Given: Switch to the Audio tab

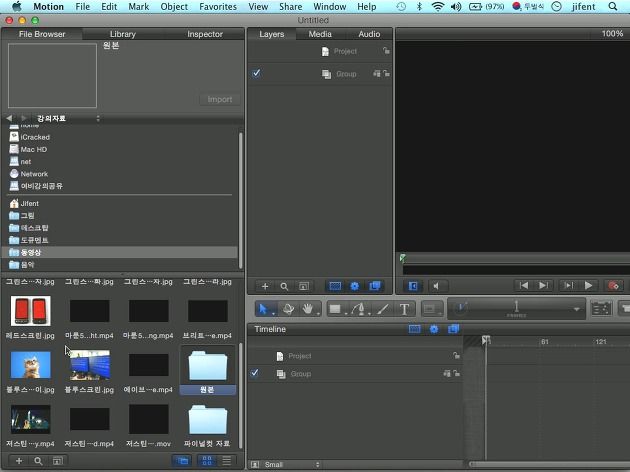Looking at the screenshot, I should (369, 34).
